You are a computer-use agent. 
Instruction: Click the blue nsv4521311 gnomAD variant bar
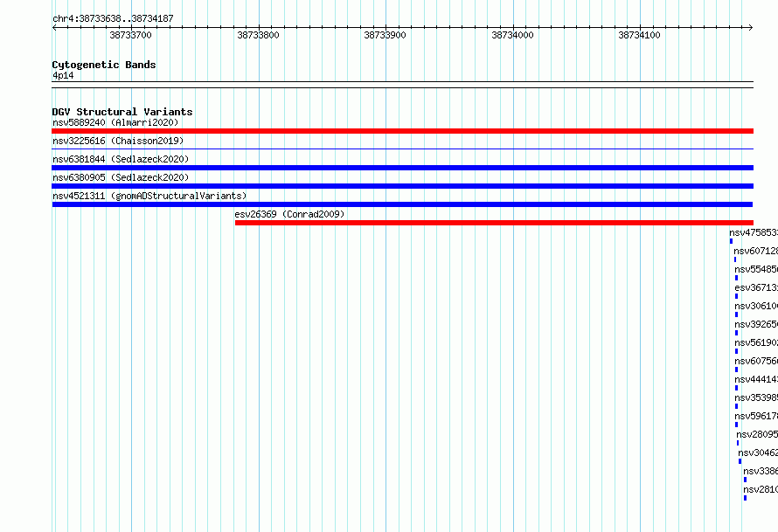pyautogui.click(x=402, y=204)
